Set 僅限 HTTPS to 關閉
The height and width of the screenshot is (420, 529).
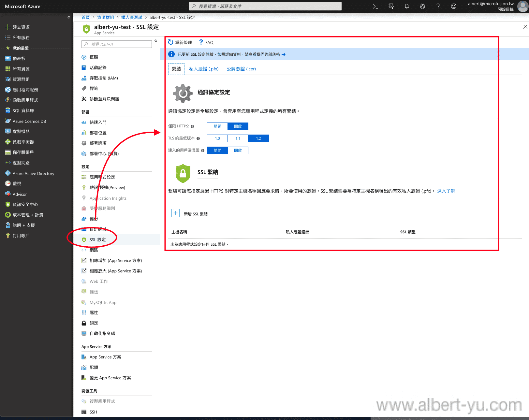pos(217,126)
